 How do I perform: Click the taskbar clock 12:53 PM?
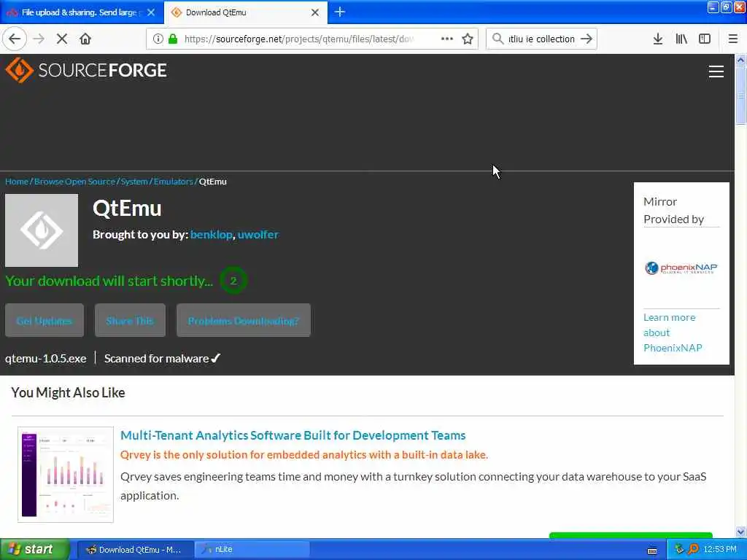click(720, 549)
